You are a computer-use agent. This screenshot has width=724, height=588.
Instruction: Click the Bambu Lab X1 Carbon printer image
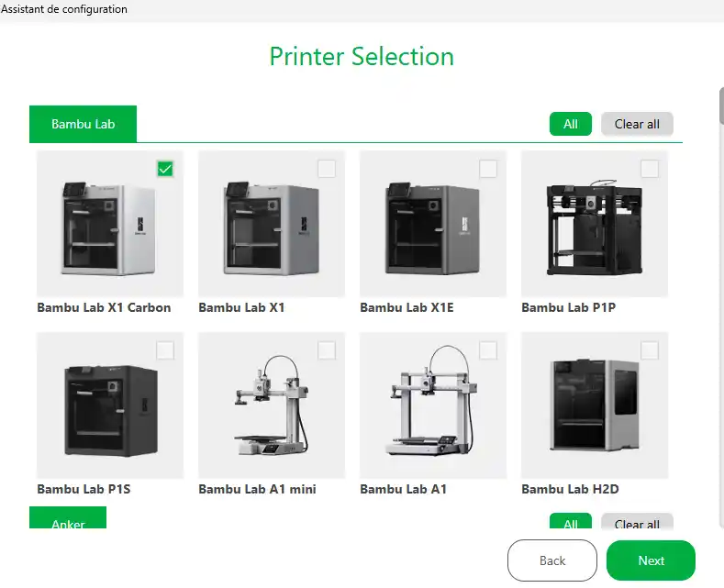tap(110, 224)
